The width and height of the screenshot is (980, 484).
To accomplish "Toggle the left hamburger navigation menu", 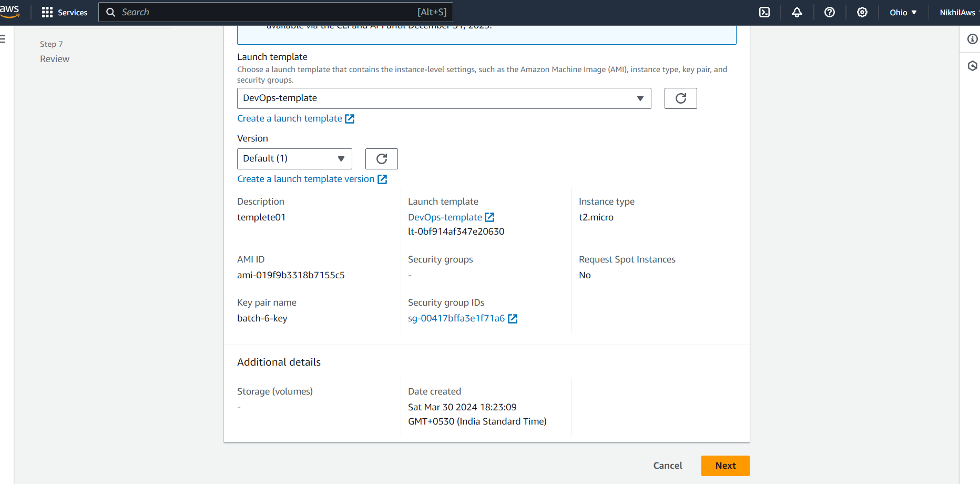I will 3,39.
